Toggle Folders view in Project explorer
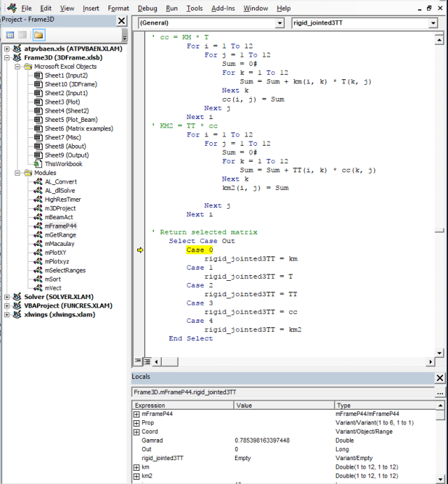Image resolution: width=448 pixels, height=484 pixels. [38, 34]
